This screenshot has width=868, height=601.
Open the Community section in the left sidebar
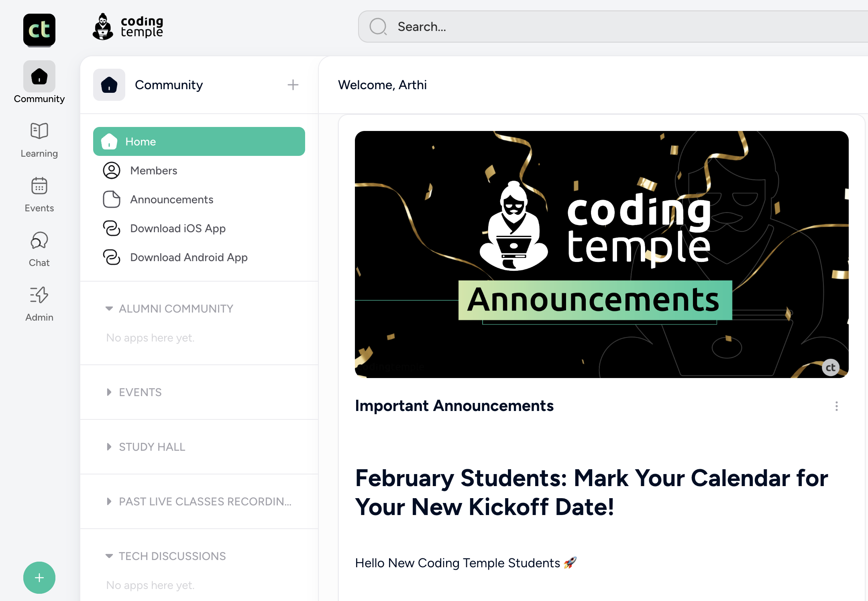pos(39,76)
